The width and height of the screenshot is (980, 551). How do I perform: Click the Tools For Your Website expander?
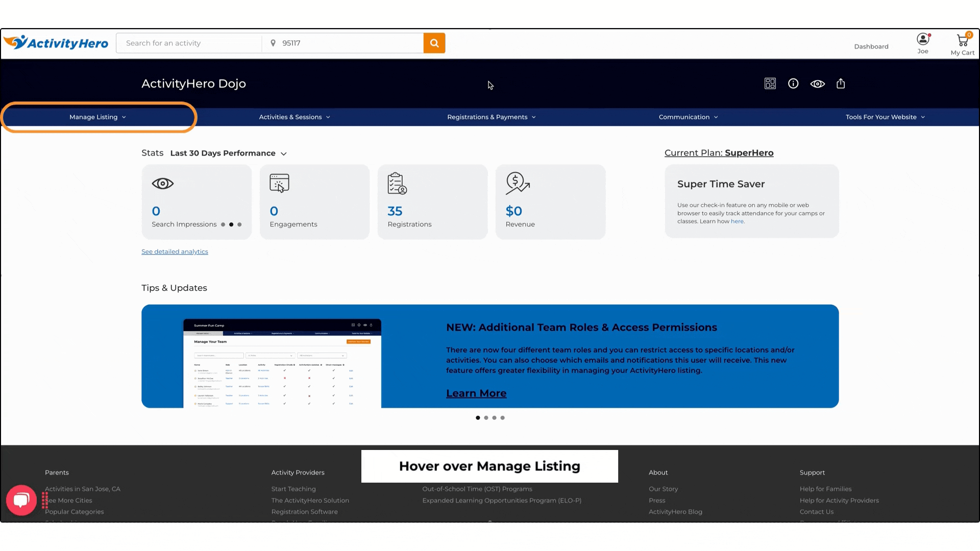tap(885, 117)
